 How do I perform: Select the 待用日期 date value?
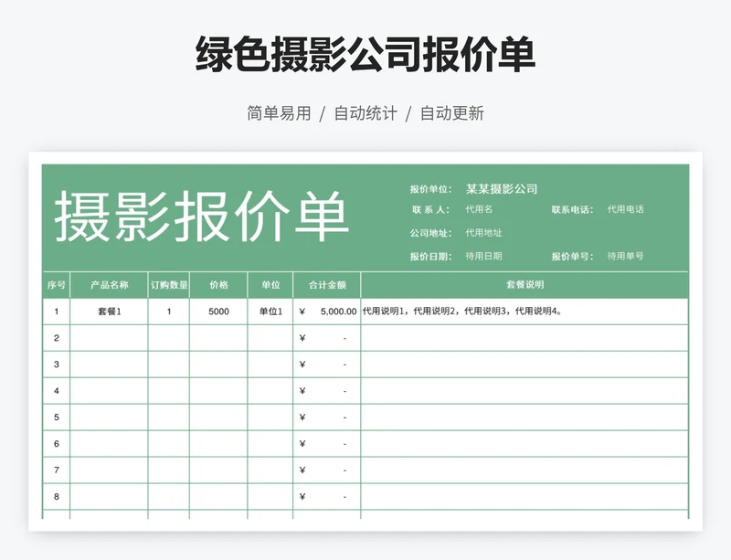[x=483, y=256]
